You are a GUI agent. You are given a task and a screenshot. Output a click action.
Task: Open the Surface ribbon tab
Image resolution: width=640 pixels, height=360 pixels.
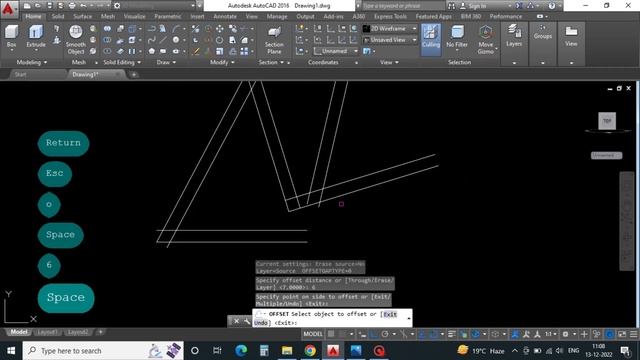point(82,16)
